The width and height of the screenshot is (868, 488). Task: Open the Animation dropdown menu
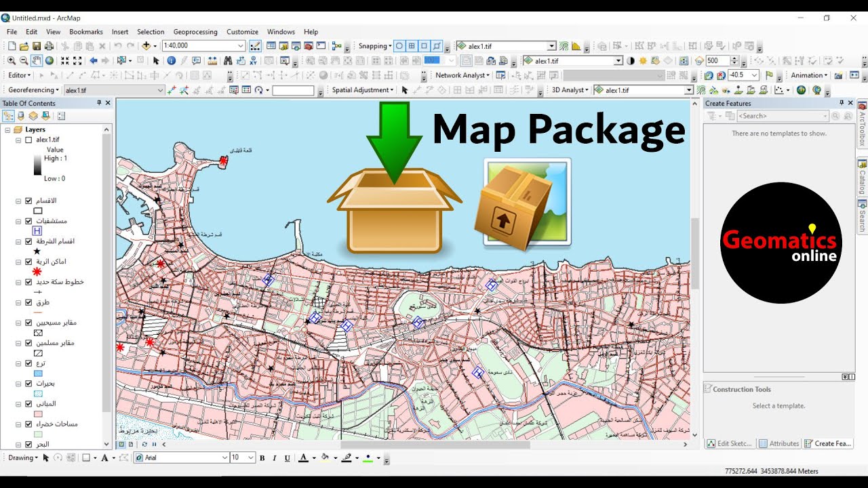810,75
